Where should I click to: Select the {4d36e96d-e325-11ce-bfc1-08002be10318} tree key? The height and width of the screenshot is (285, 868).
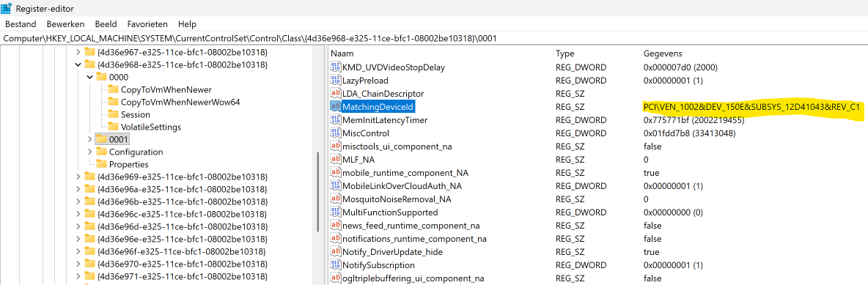[x=183, y=226]
